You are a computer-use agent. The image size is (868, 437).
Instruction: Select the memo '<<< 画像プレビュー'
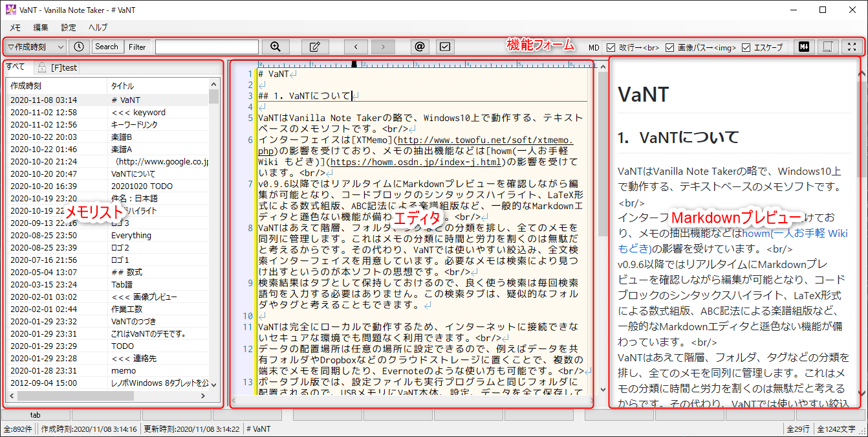pos(107,297)
